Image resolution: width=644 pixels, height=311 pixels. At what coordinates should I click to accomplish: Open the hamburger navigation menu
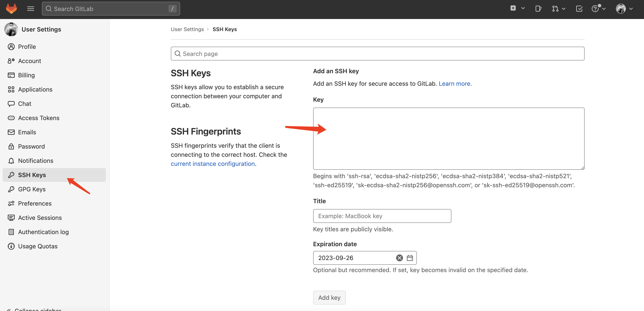pos(30,9)
